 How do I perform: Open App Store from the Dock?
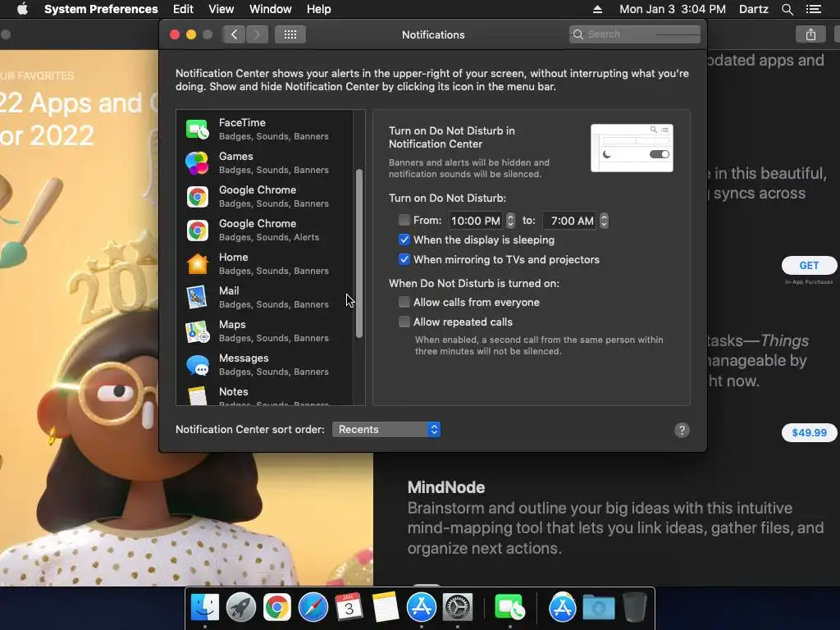421,608
